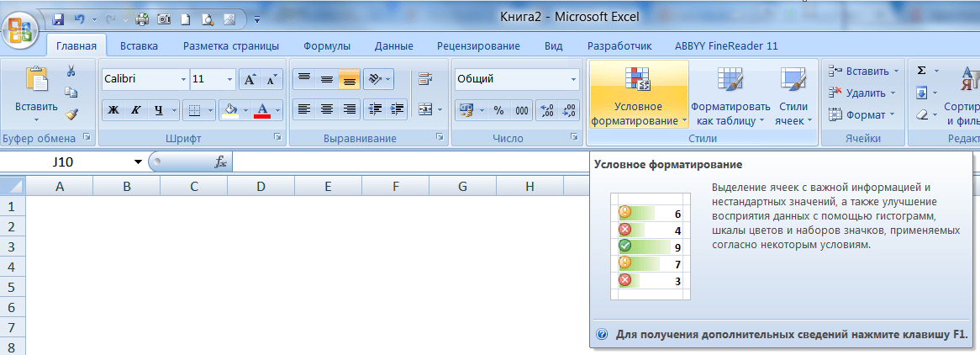Click the Условное форматирование button
The width and height of the screenshot is (980, 355).
click(x=638, y=99)
